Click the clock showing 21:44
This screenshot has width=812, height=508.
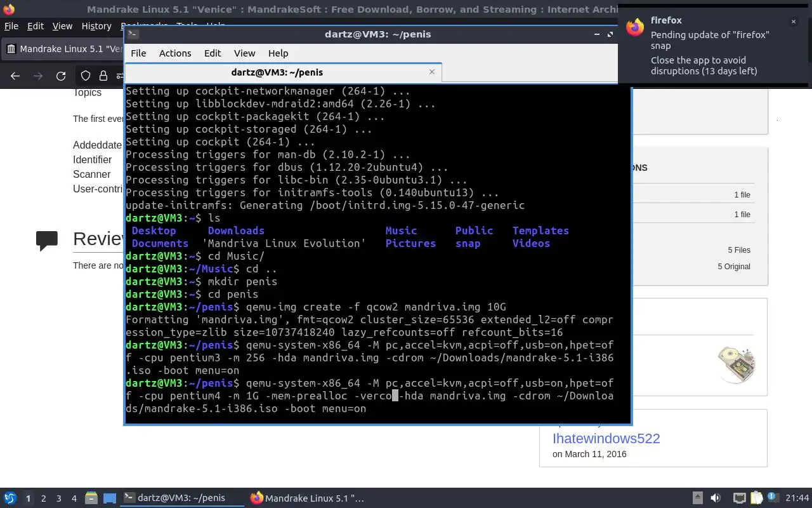(x=797, y=498)
